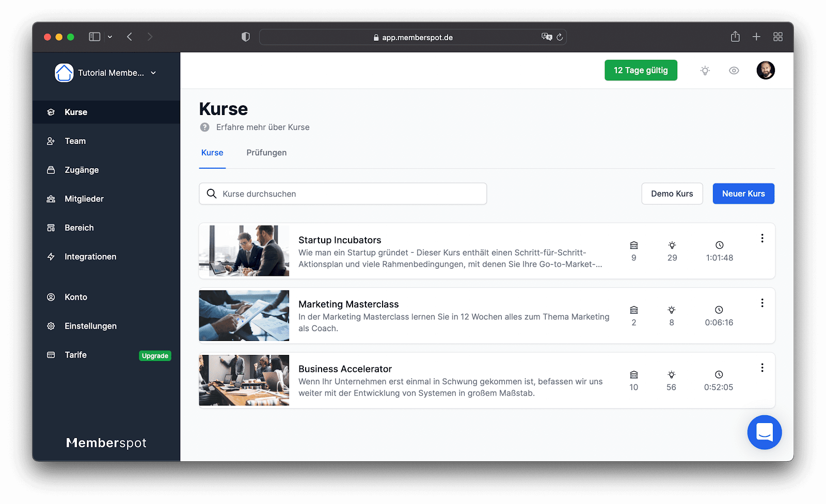Toggle preview with the eye icon
This screenshot has height=504, width=826.
point(734,71)
